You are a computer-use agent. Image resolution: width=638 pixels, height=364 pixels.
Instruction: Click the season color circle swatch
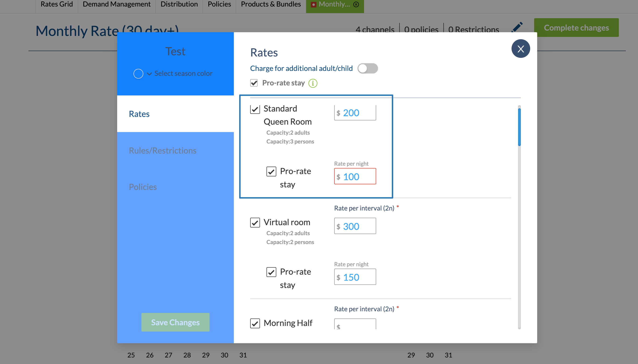coord(138,74)
